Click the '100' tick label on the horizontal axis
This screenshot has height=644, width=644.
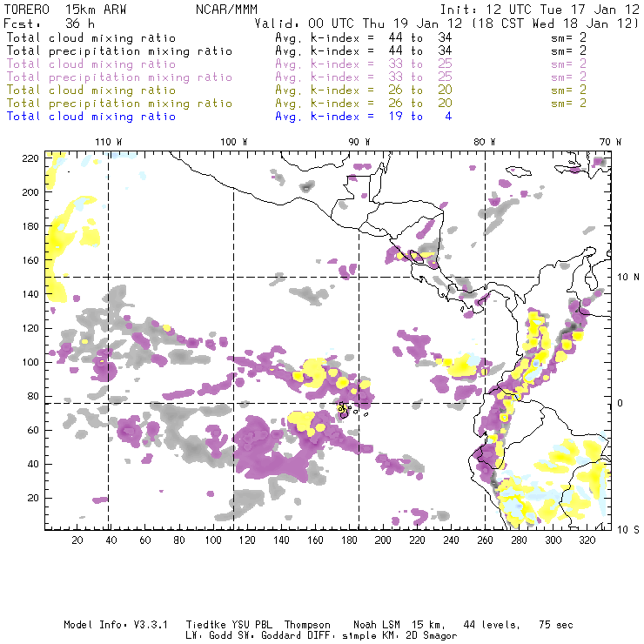coord(213,540)
